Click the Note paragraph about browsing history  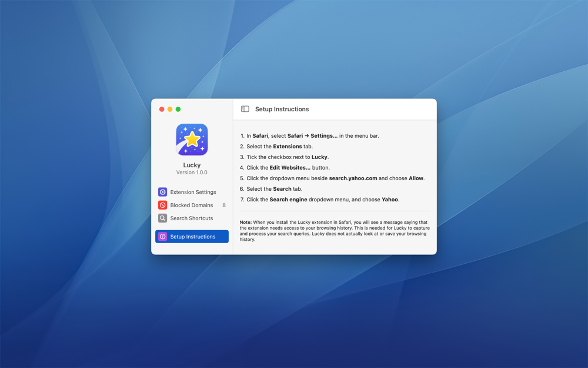(x=335, y=231)
